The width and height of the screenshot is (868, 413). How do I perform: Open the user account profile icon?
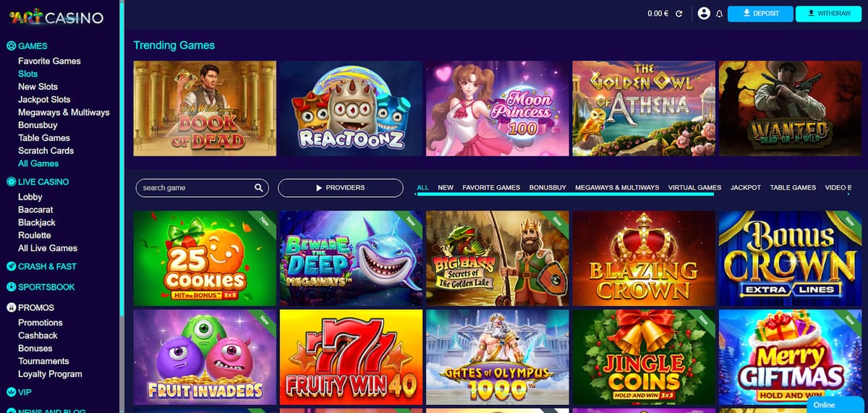[704, 13]
